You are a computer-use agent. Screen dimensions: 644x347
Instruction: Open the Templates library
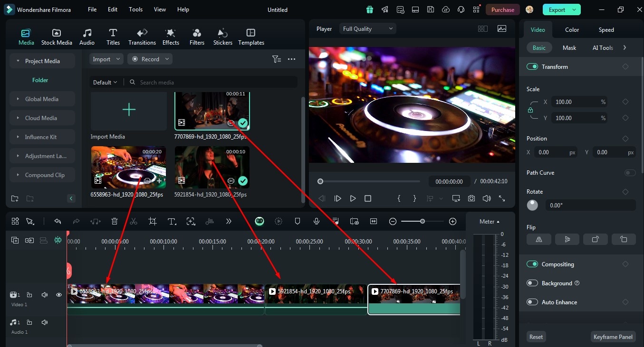251,37
